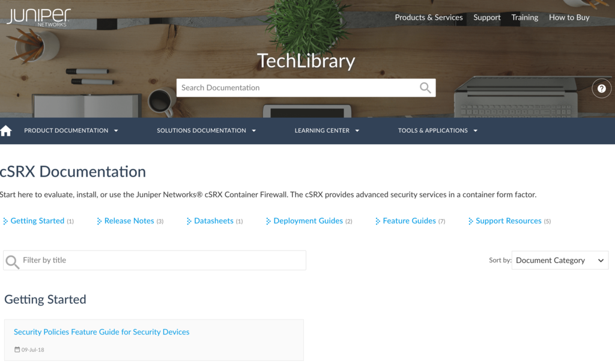Click the search magnifier icon in Search Documentation

click(x=425, y=88)
